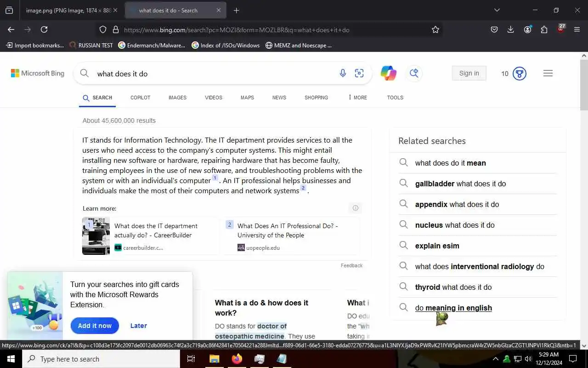Open Bing settings hamburger menu
This screenshot has height=368, width=588.
coord(548,73)
